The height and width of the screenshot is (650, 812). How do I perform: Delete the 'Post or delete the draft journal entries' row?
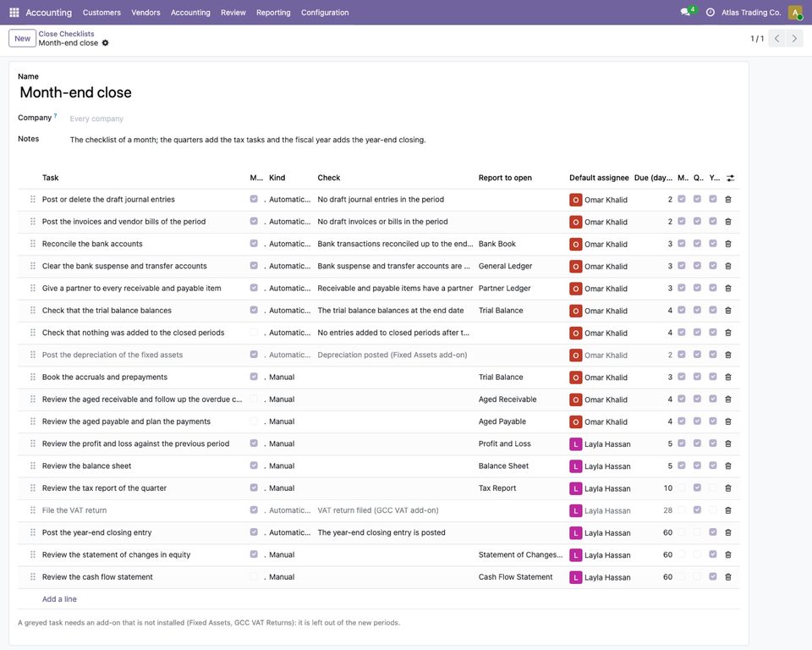728,200
